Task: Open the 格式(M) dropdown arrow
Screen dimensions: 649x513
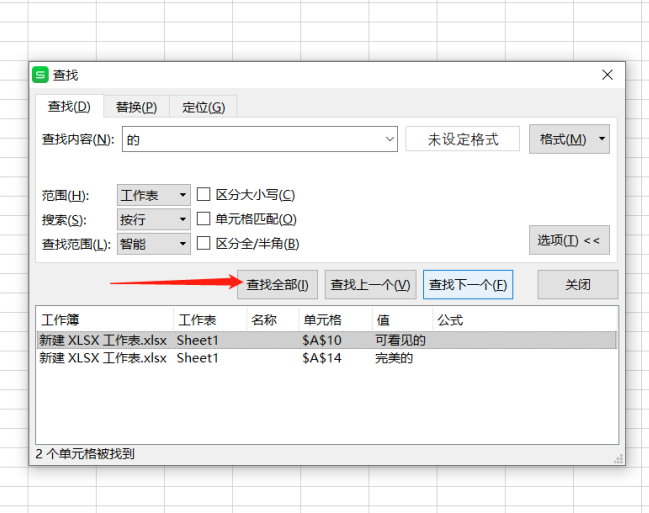Action: 602,139
